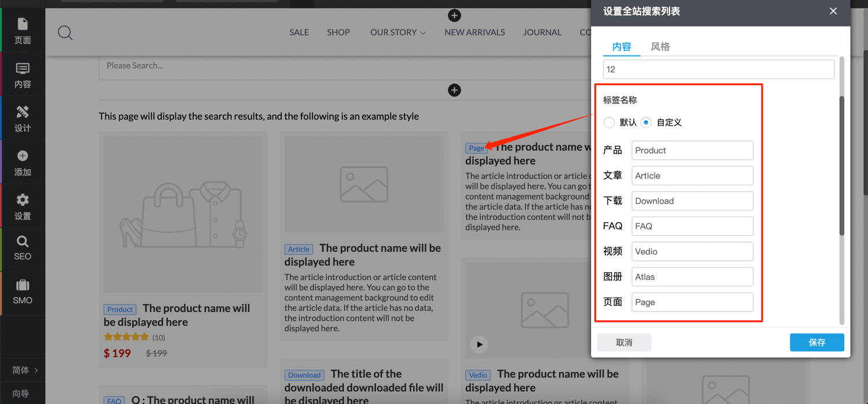This screenshot has height=404, width=868.
Task: Click the plus icon below search box
Action: (454, 90)
